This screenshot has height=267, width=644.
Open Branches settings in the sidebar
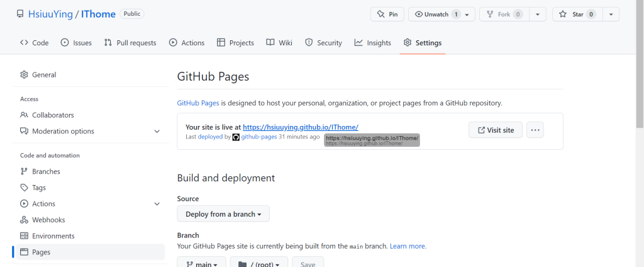pos(91,171)
